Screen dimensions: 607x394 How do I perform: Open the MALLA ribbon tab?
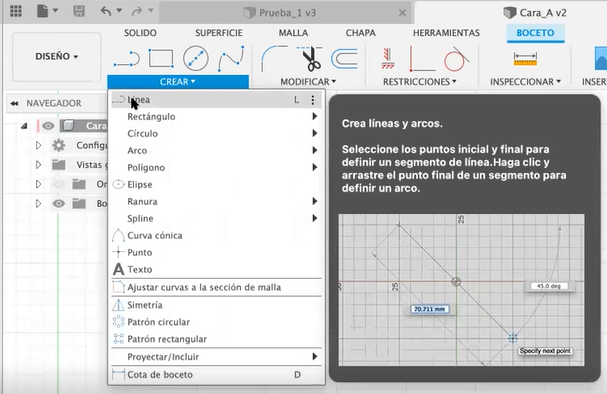[293, 33]
